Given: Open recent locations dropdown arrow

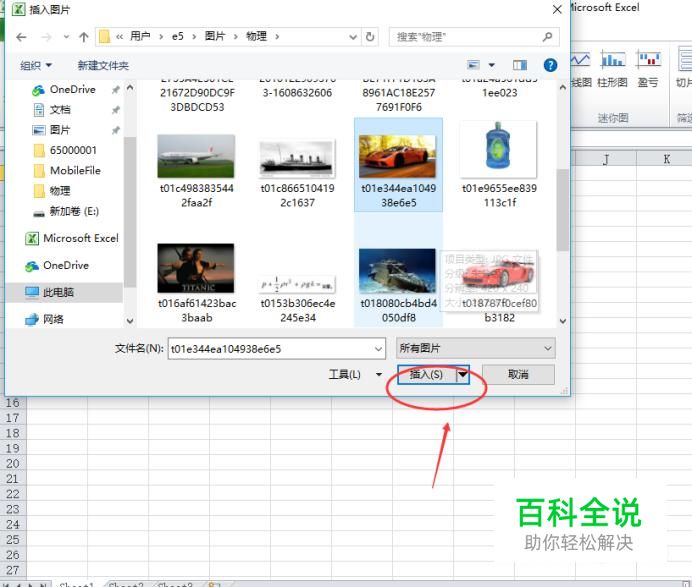Looking at the screenshot, I should point(66,37).
